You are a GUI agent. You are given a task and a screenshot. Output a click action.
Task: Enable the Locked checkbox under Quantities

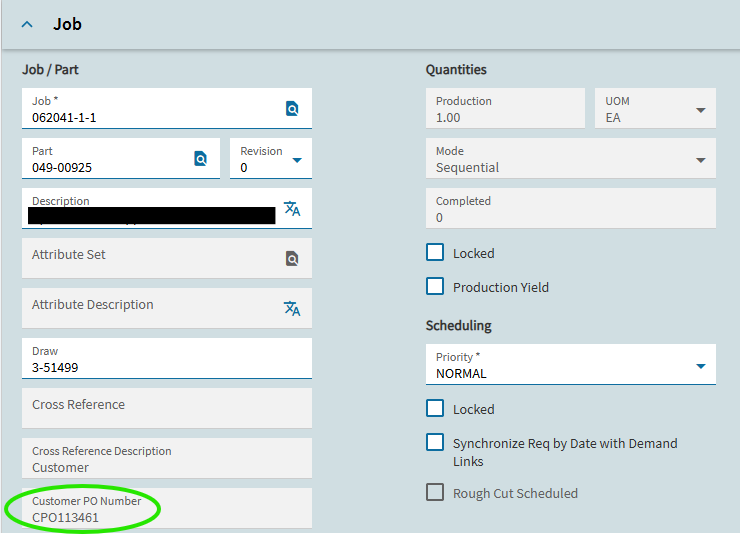tap(435, 253)
